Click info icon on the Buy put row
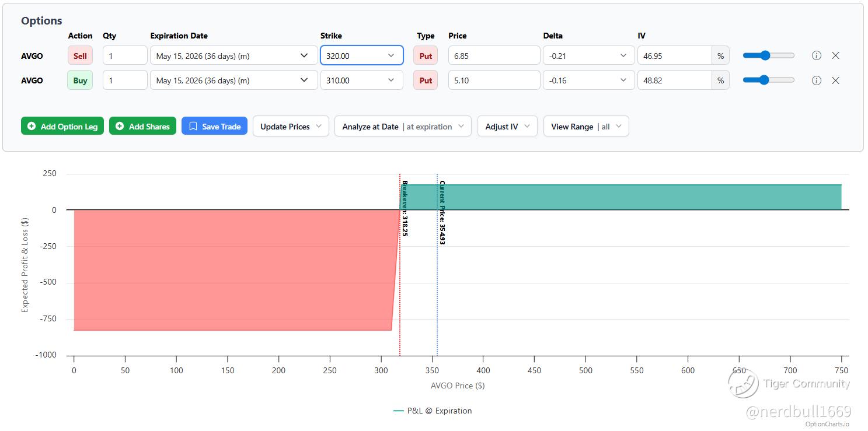This screenshot has width=868, height=431. pos(817,80)
